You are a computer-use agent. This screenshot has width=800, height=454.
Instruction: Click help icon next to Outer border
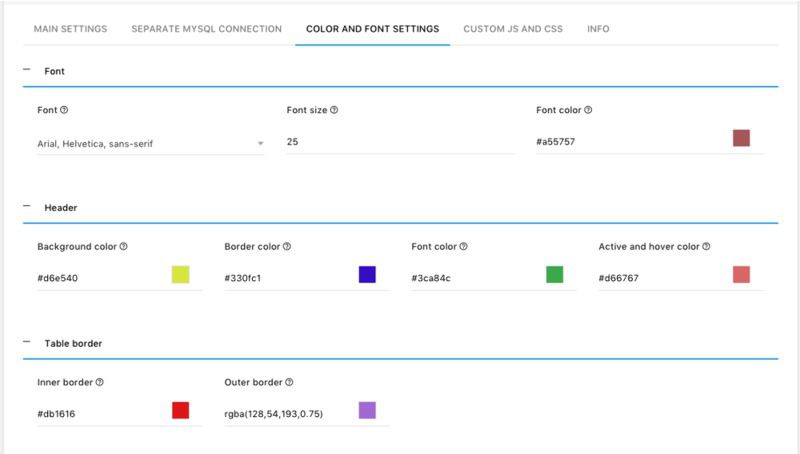[x=289, y=382]
